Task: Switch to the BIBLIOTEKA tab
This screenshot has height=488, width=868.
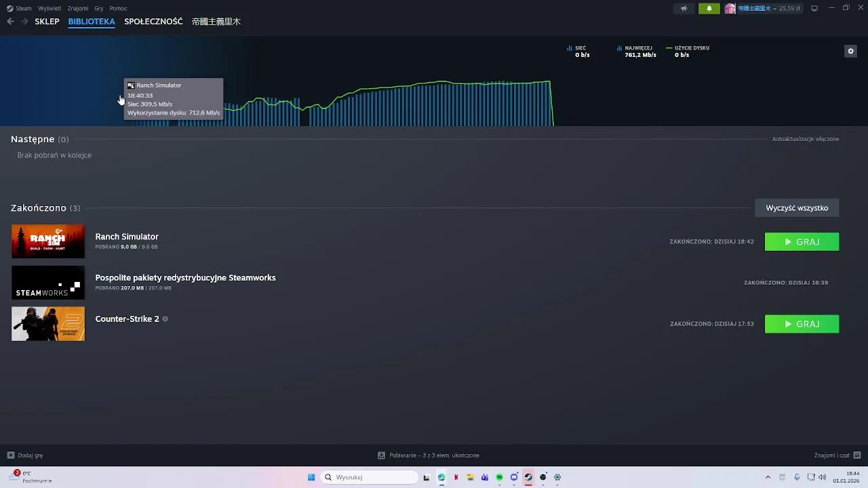Action: coord(92,22)
